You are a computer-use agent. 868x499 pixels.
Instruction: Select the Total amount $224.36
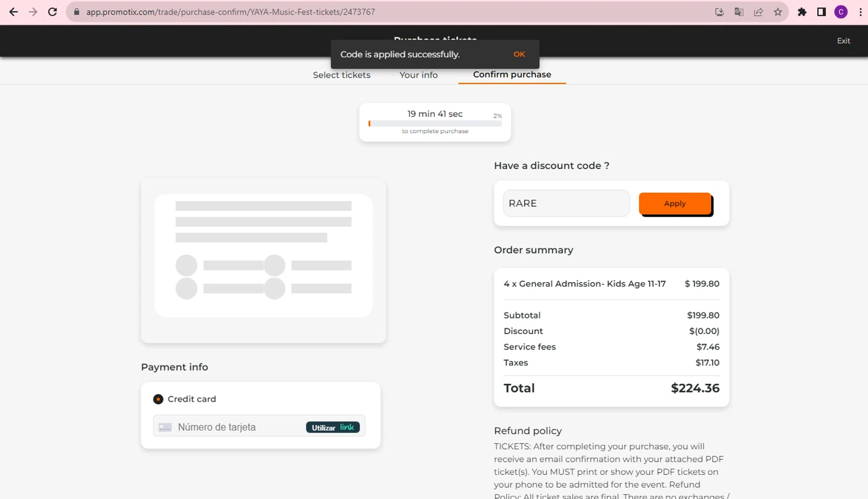[695, 388]
